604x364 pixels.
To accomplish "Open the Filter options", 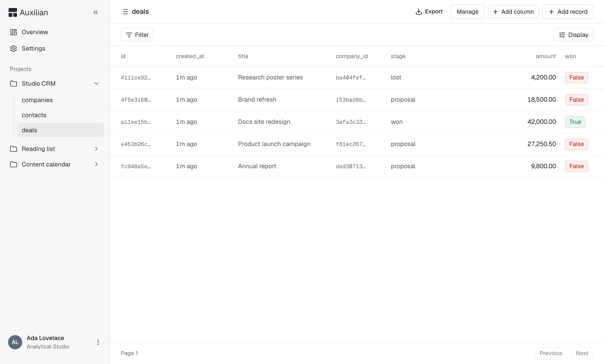I will [137, 35].
